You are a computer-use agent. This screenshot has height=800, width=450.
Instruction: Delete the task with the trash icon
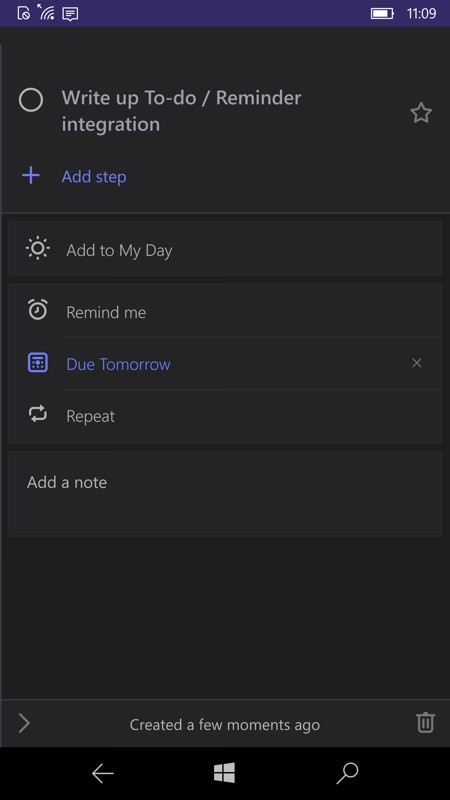(426, 723)
